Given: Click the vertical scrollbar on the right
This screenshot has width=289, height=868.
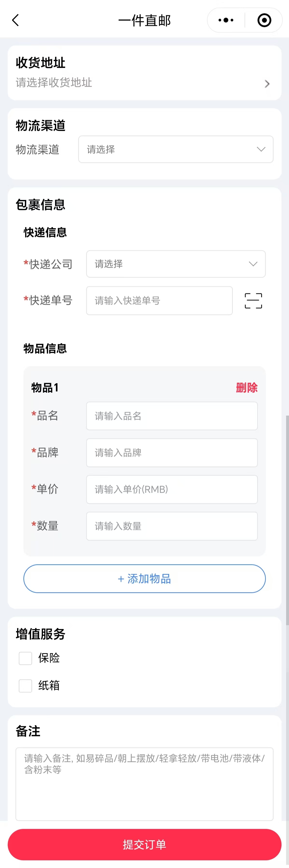Looking at the screenshot, I should [287, 519].
